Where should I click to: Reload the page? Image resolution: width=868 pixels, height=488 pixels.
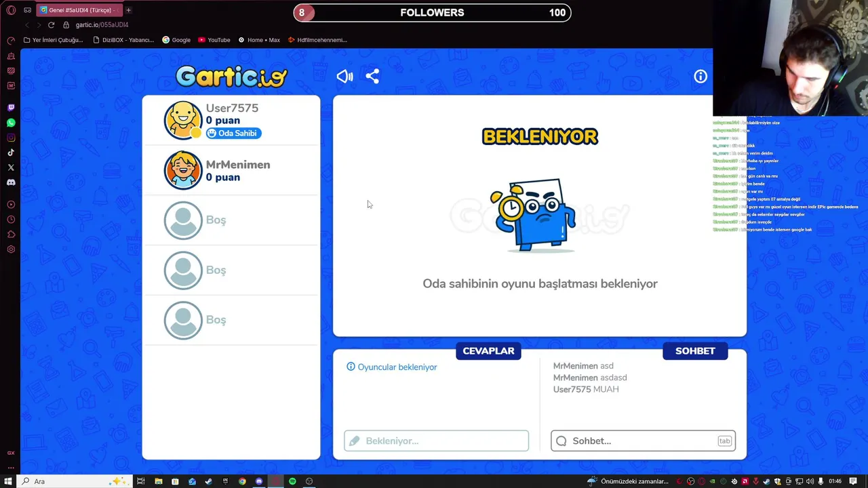pos(51,25)
